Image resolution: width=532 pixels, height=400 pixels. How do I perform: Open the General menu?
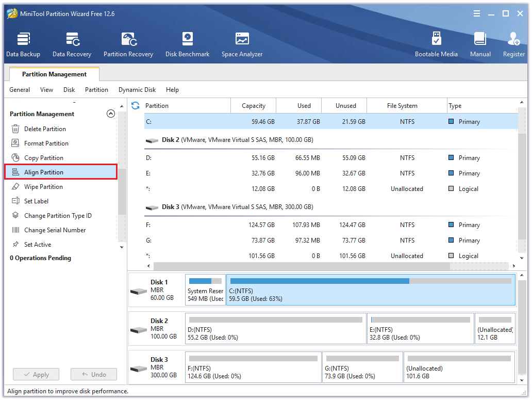20,90
